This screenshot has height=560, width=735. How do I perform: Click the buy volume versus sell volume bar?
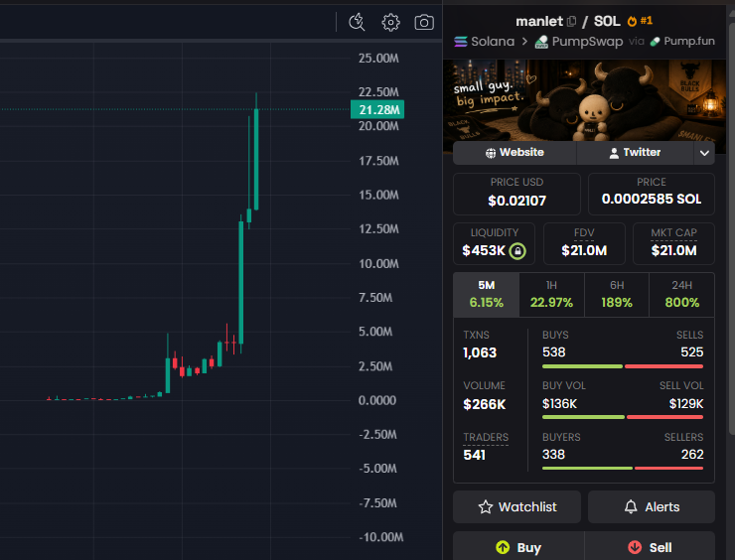[x=623, y=417]
